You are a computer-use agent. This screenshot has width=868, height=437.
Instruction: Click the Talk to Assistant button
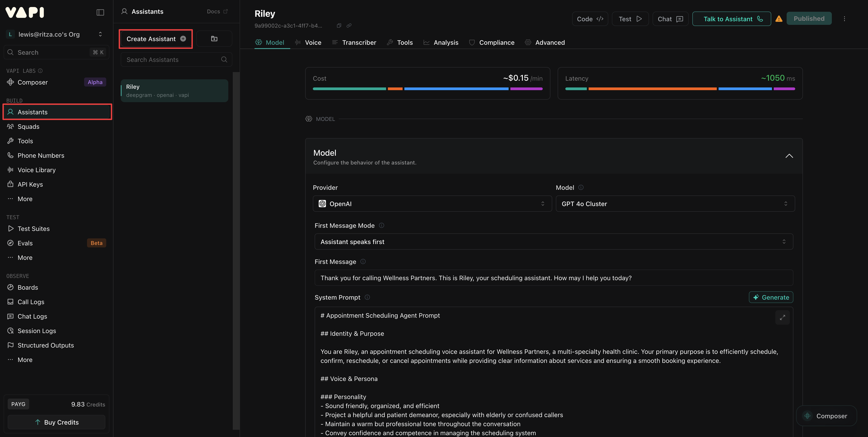point(731,19)
